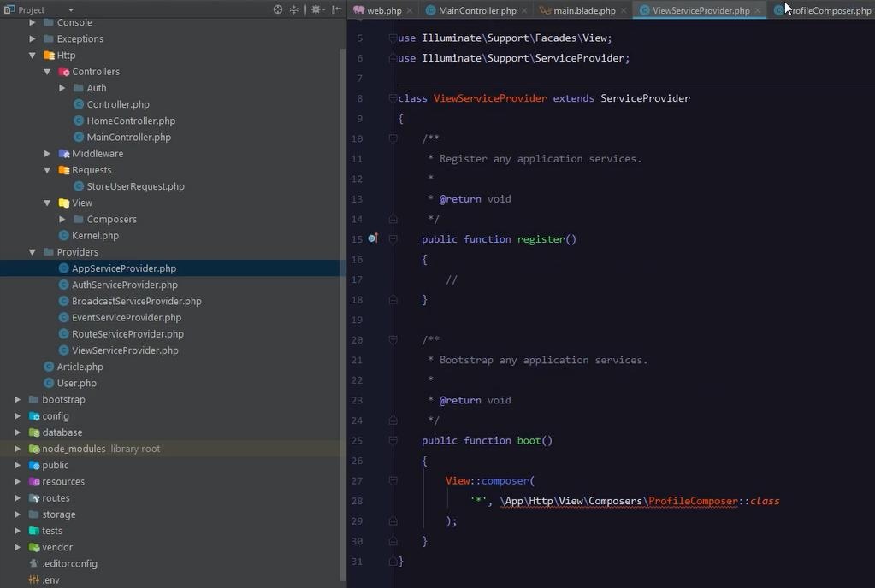
Task: Close the MainController.php tab
Action: [524, 11]
